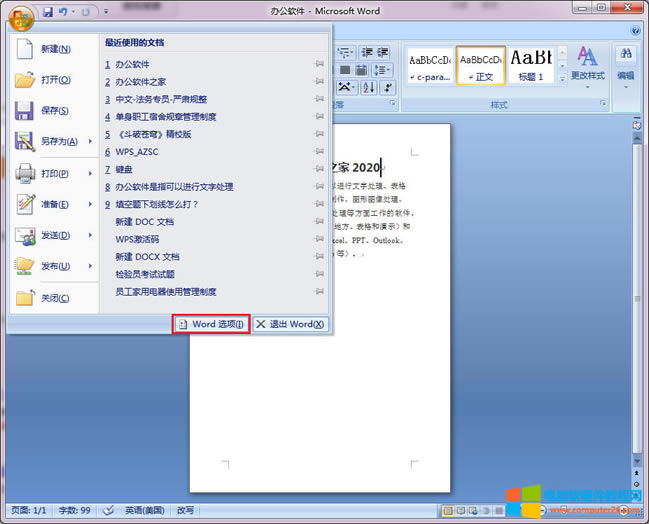Click the 关闭(C) close document icon
The height and width of the screenshot is (524, 649).
click(x=25, y=298)
